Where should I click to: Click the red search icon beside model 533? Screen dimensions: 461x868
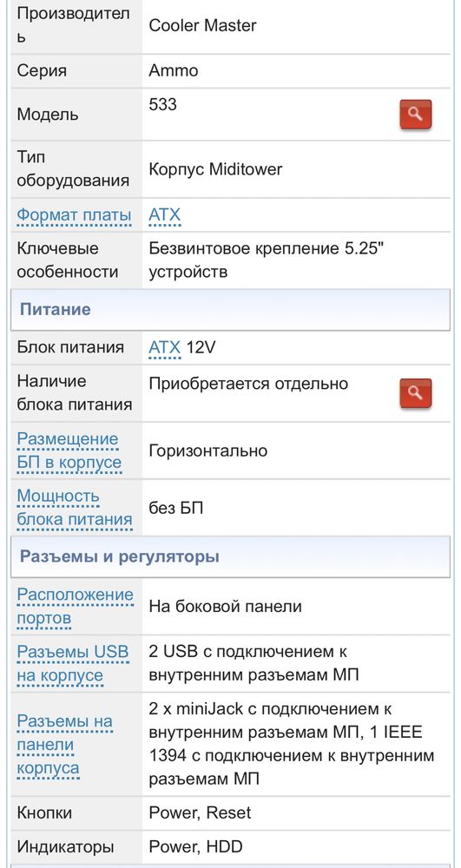(x=416, y=114)
